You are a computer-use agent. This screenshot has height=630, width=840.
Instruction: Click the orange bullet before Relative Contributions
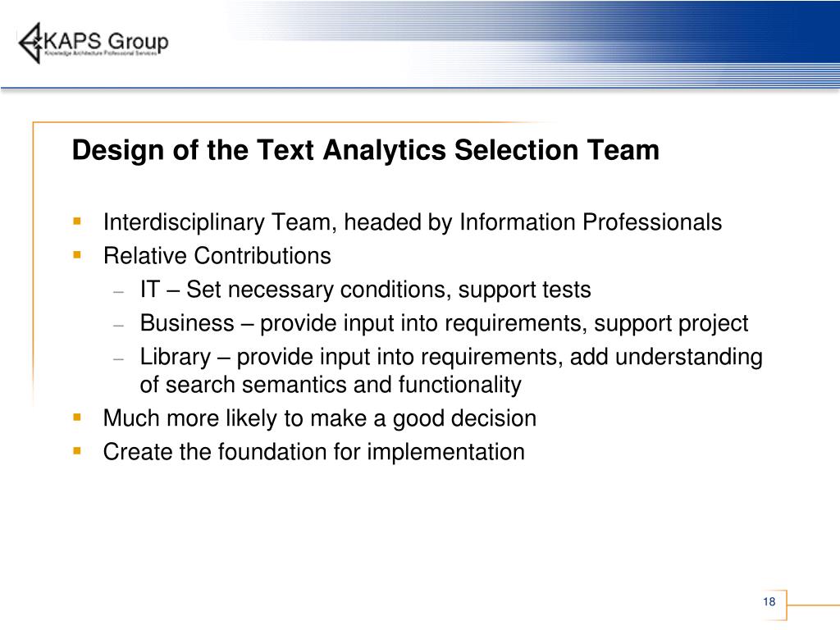77,255
